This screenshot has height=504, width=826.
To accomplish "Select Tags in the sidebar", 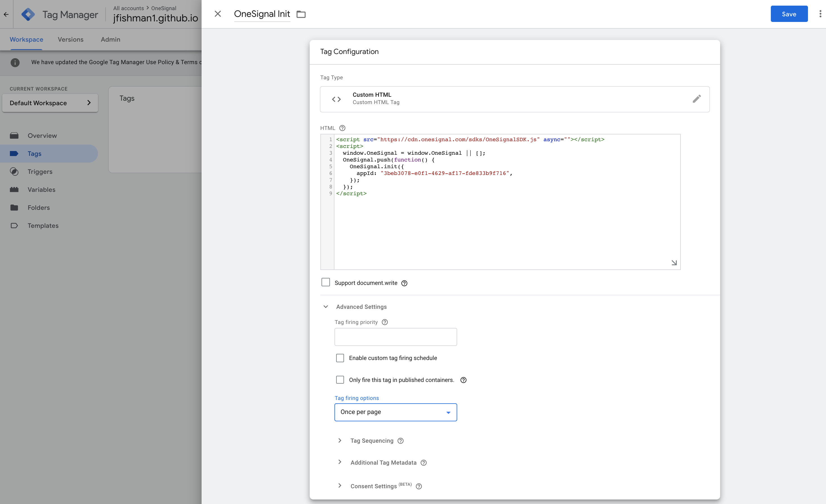I will click(49, 154).
